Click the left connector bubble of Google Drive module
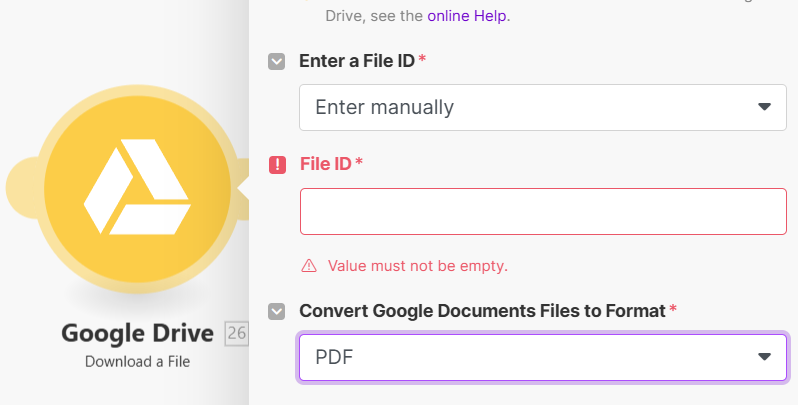 (x=21, y=188)
